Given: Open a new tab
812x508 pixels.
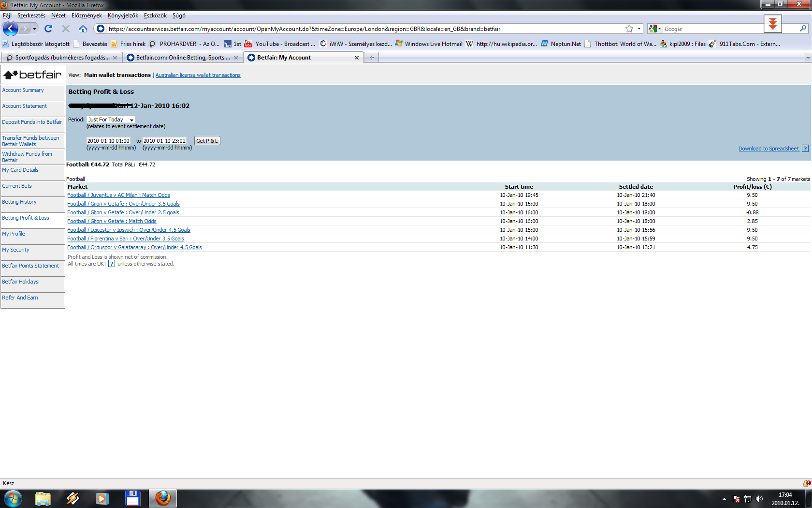Looking at the screenshot, I should pyautogui.click(x=372, y=58).
